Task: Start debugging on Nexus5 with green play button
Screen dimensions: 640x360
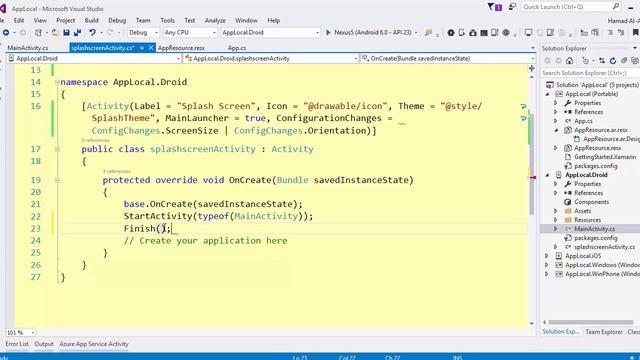Action: pos(328,32)
